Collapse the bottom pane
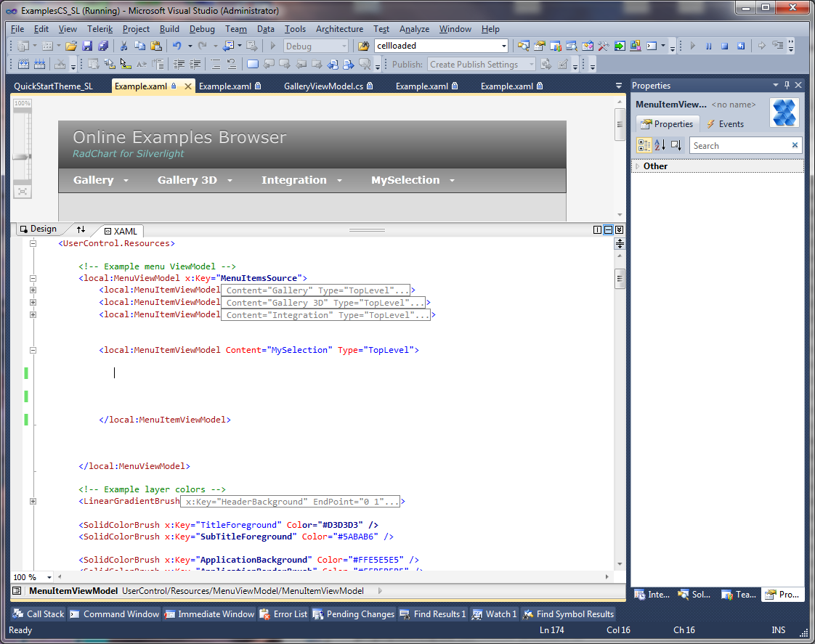 point(619,229)
